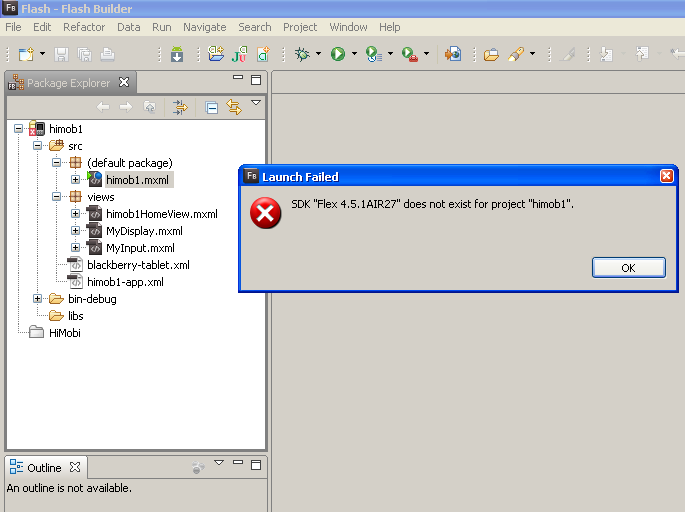Open the Data menu
Screen dimensions: 685x523
point(128,27)
